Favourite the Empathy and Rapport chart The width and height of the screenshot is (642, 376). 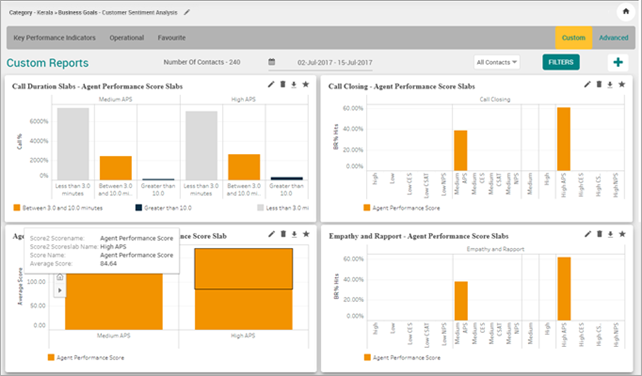(x=622, y=234)
